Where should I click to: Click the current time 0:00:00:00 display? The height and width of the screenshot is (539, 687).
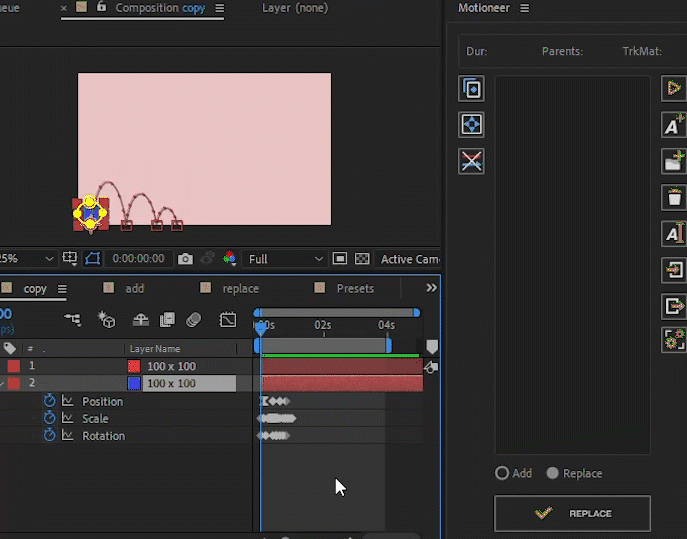(138, 259)
